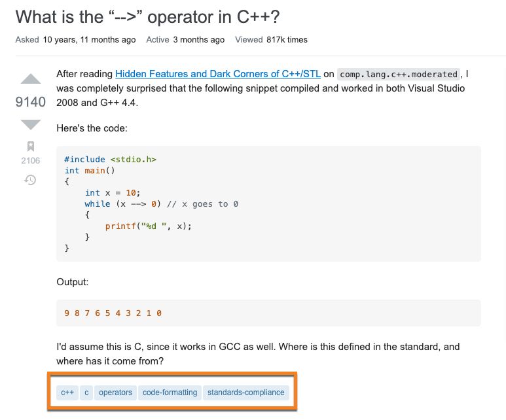This screenshot has width=506, height=420.
Task: Bookmark this question
Action: pos(31,146)
